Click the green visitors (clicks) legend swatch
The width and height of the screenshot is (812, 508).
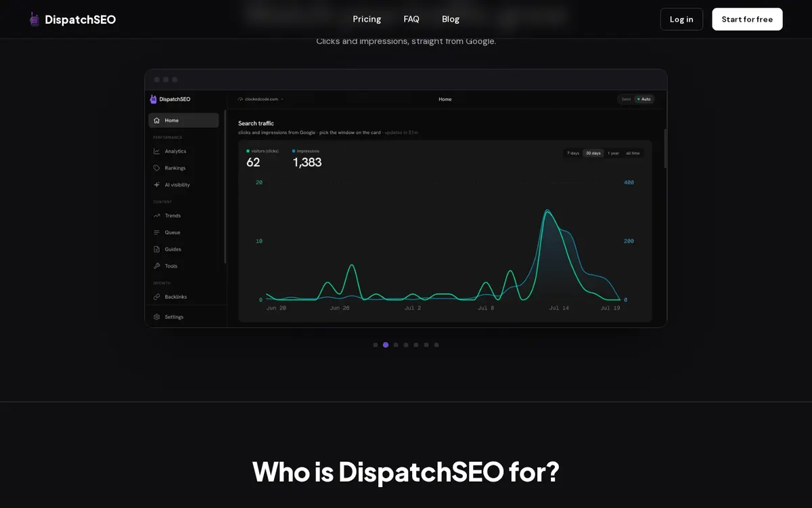(x=248, y=151)
